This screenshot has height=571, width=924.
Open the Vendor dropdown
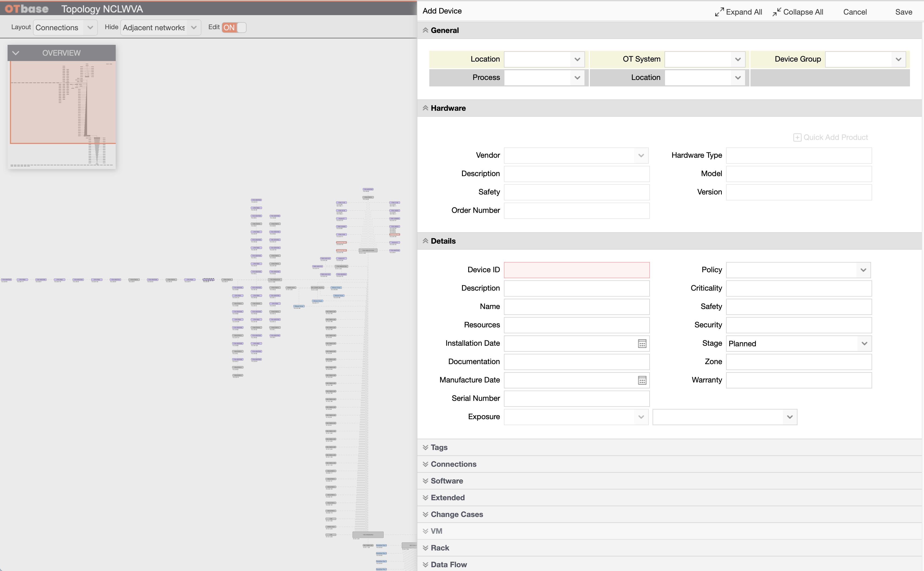tap(576, 156)
